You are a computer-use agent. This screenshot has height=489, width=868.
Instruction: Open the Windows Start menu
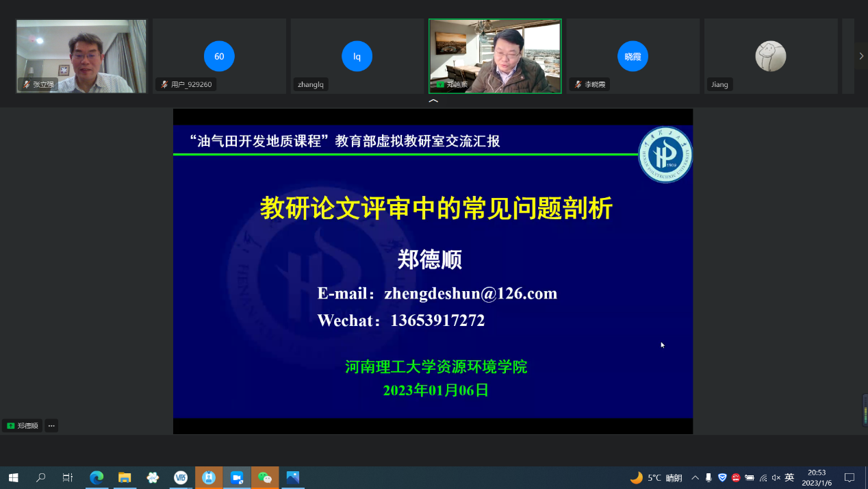pyautogui.click(x=13, y=477)
